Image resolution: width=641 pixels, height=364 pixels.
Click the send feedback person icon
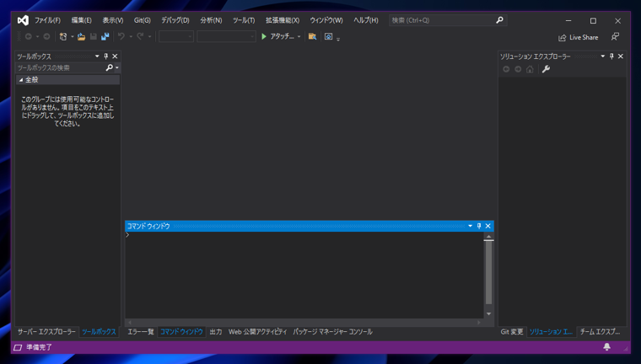[x=615, y=37]
